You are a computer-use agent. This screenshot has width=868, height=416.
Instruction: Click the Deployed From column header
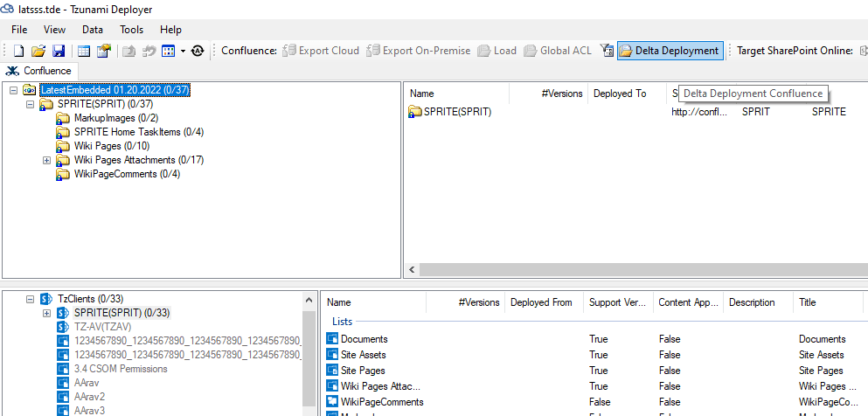click(x=545, y=302)
